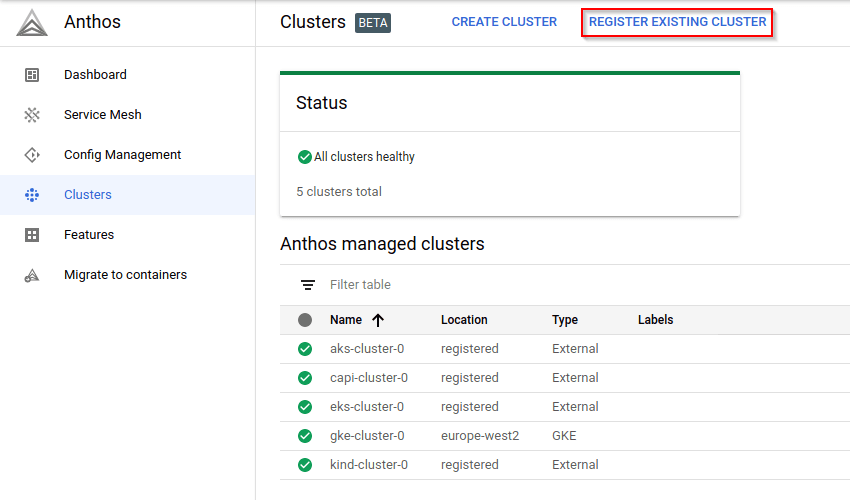Click the Dashboard icon in sidebar
Screen dimensions: 850x500
pyautogui.click(x=32, y=75)
